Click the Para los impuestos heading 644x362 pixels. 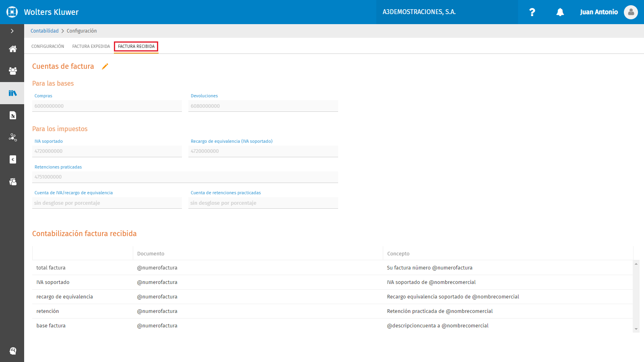click(x=60, y=129)
